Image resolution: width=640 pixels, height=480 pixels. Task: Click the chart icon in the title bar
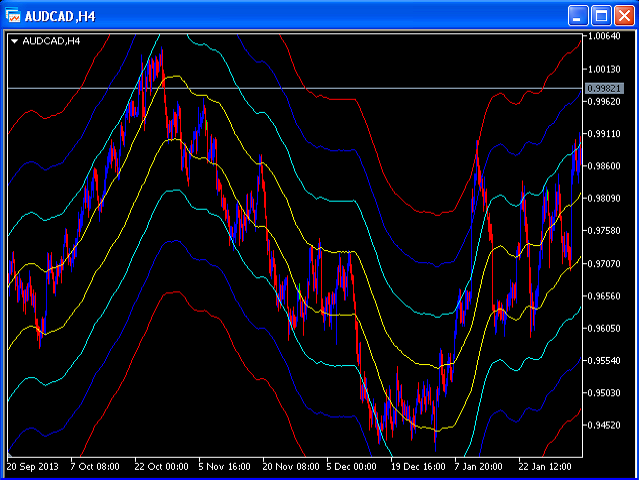coord(13,16)
